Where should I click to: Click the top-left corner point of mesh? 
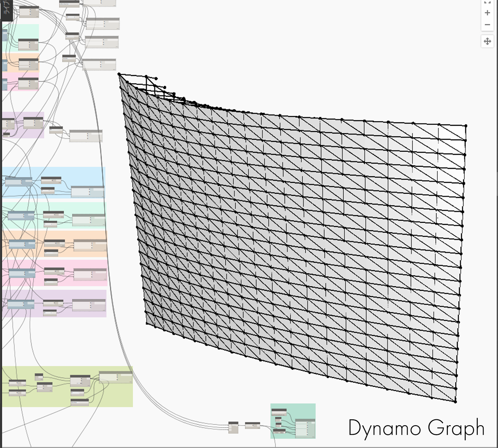(x=119, y=74)
